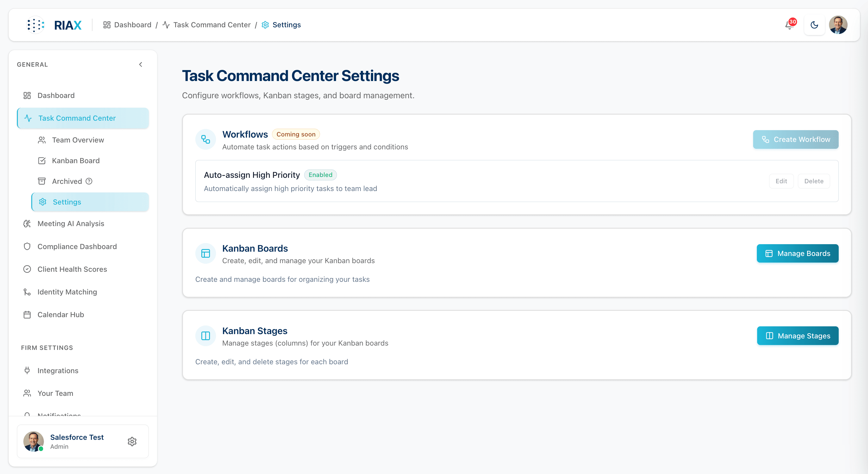Click the Dashboard grid icon in sidebar
Viewport: 868px width, 474px height.
(x=27, y=95)
